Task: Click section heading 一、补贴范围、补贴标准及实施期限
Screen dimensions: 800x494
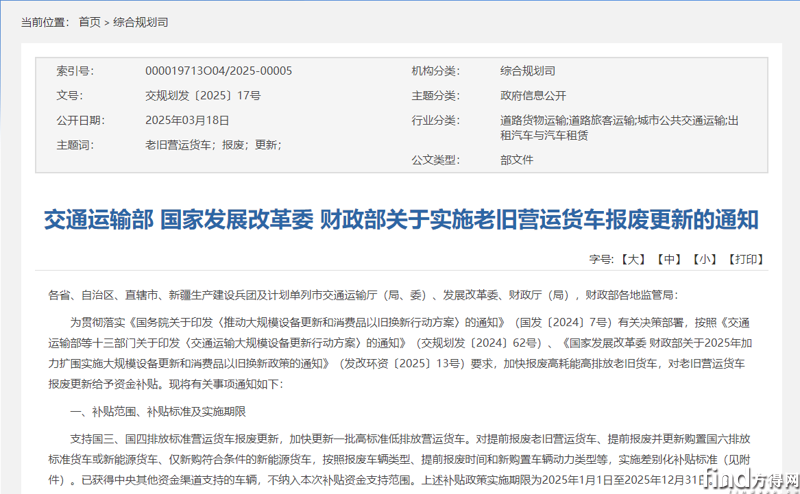Action: tap(158, 412)
